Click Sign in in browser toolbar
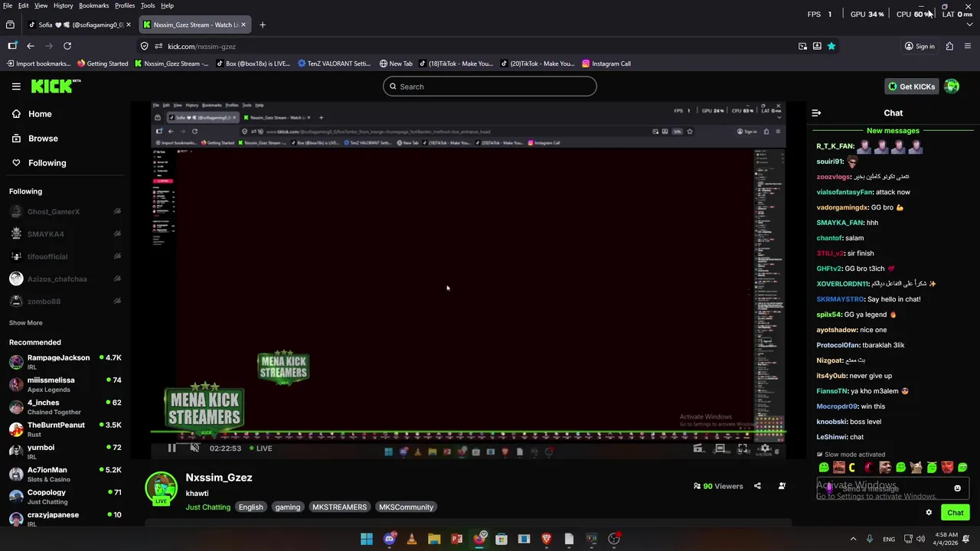 (x=920, y=46)
